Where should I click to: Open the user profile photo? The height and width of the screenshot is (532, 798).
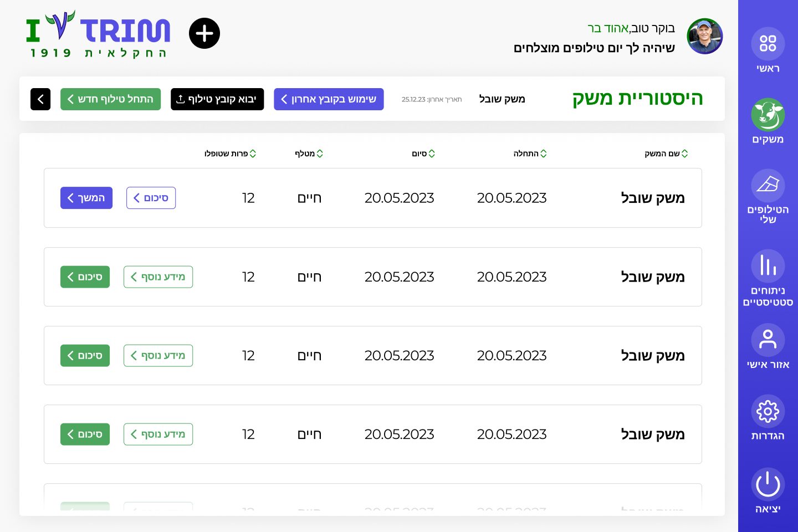pyautogui.click(x=705, y=37)
